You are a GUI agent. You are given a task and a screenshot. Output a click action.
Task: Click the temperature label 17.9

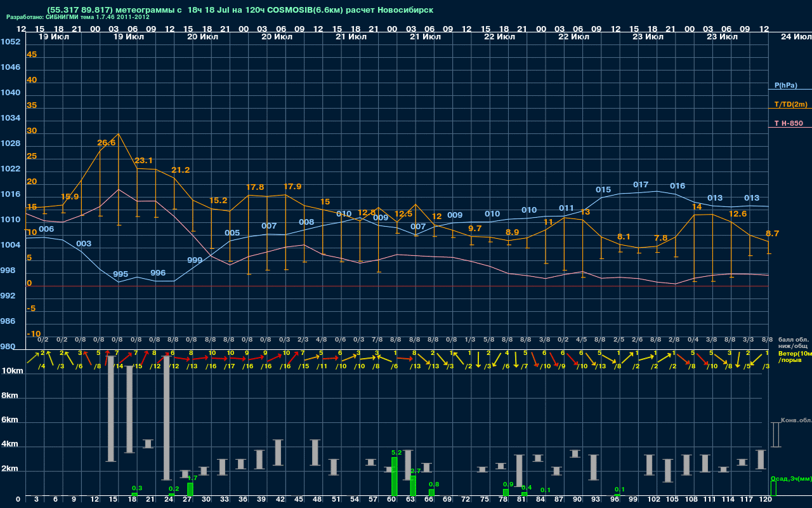point(292,187)
